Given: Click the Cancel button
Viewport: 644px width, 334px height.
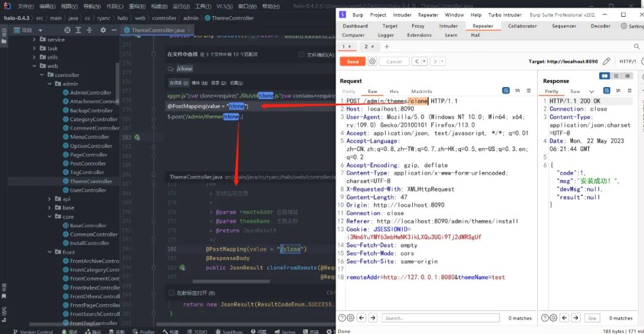Looking at the screenshot, I should (x=394, y=61).
